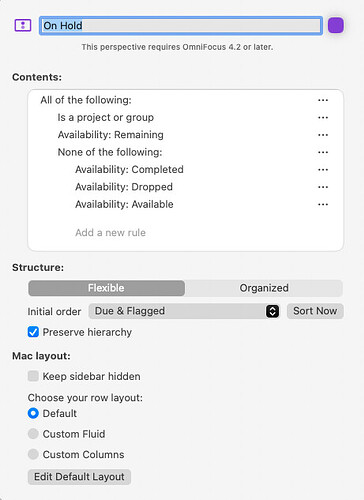Open ellipsis menu for Availability: Completed
Image resolution: width=364 pixels, height=500 pixels.
323,169
